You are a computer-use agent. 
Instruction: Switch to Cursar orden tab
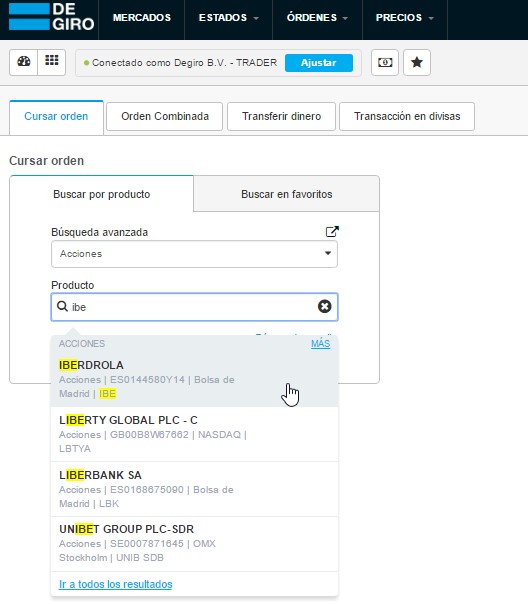[56, 116]
